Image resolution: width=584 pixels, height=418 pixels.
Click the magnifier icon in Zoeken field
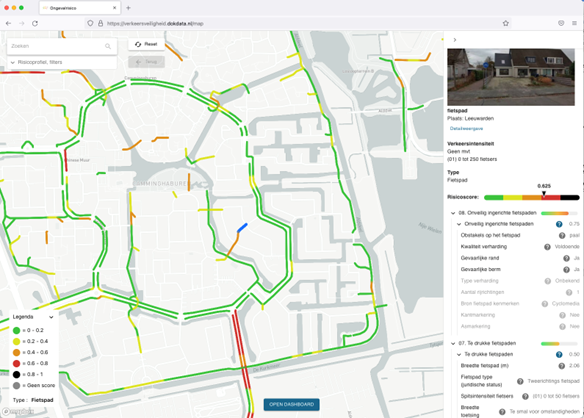point(108,46)
